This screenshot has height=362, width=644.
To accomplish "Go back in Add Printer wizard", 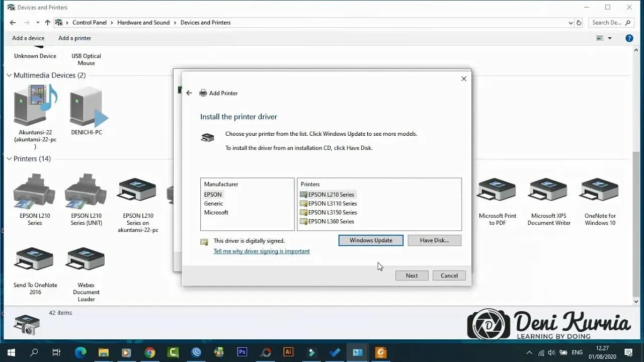I will [x=189, y=93].
